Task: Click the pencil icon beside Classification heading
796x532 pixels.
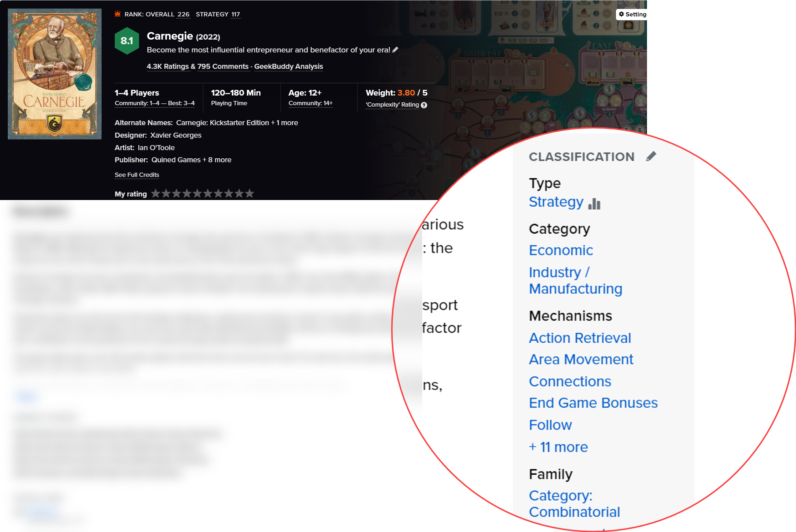Action: point(651,156)
